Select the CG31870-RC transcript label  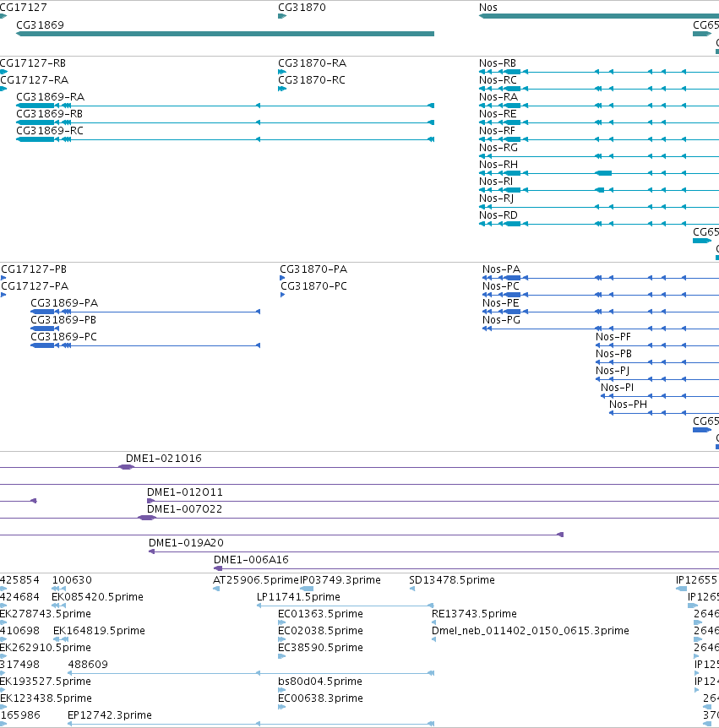pyautogui.click(x=312, y=80)
